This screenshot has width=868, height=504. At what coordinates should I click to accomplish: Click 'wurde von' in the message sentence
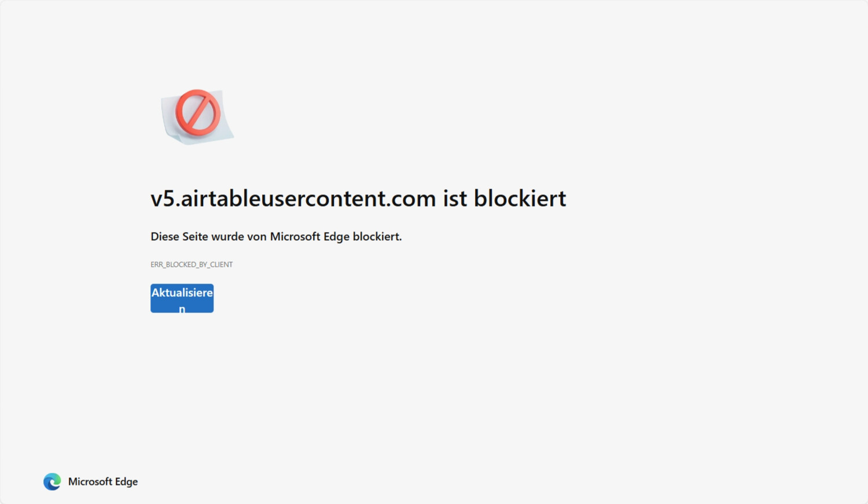pyautogui.click(x=239, y=237)
